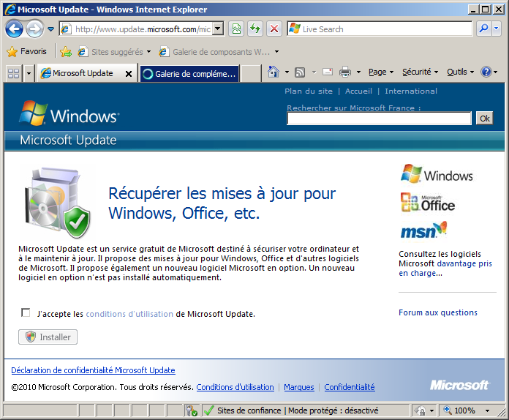Open the Forum aux questions link
The image size is (509, 420).
(437, 312)
